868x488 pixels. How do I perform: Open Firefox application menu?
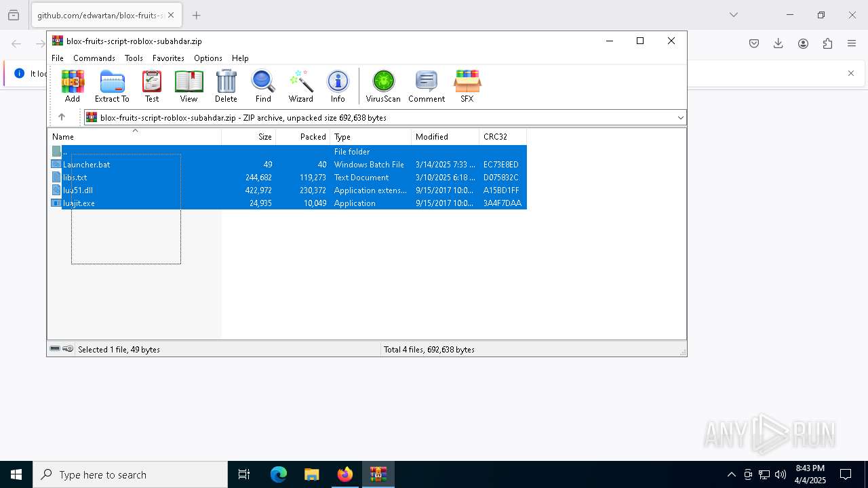(852, 43)
